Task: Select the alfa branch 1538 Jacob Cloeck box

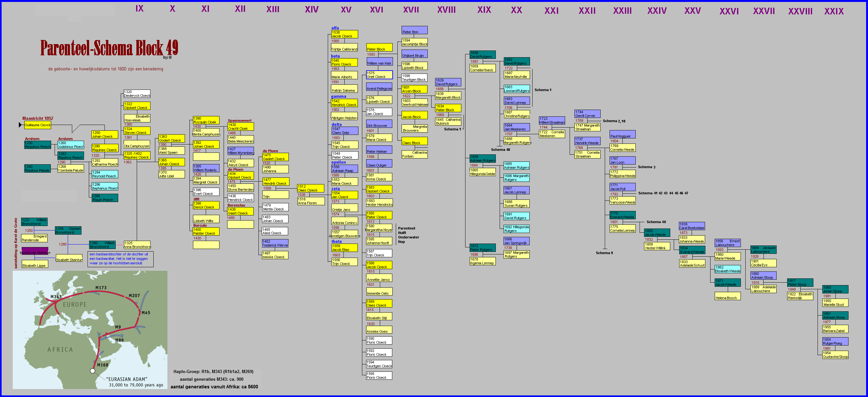Action: tap(344, 35)
